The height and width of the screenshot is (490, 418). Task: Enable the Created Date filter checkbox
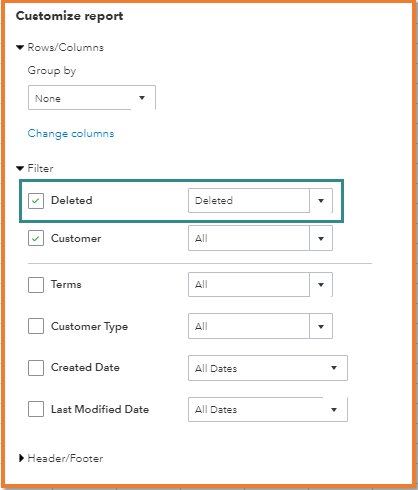[x=36, y=368]
